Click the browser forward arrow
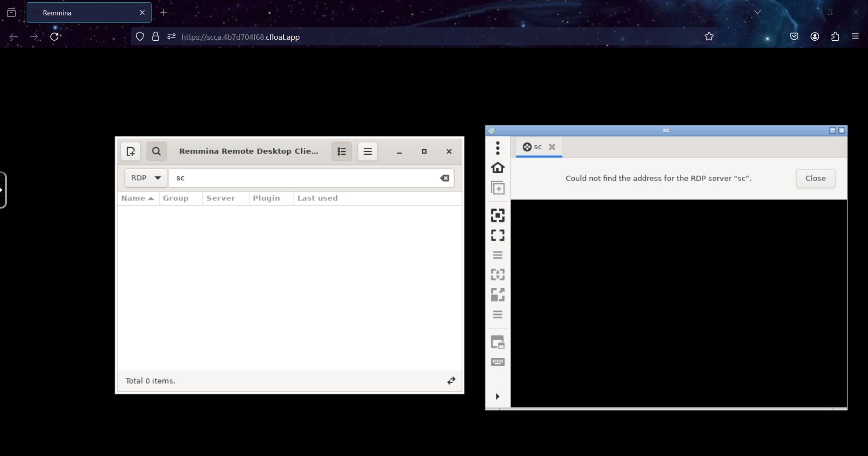This screenshot has height=456, width=868. pyautogui.click(x=34, y=37)
